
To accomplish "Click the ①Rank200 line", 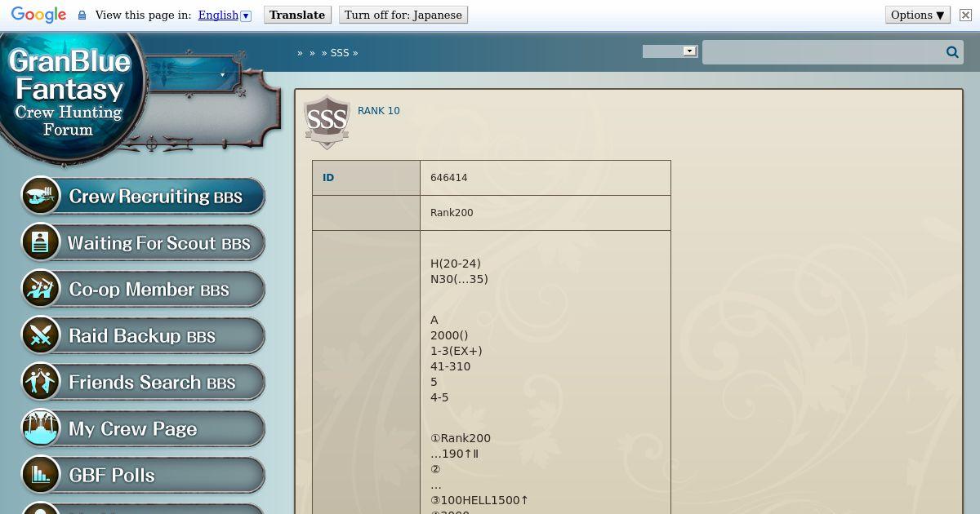I will tap(461, 438).
